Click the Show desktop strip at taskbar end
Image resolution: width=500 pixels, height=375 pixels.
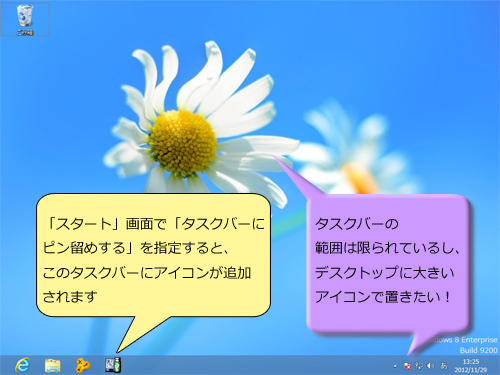[498, 365]
